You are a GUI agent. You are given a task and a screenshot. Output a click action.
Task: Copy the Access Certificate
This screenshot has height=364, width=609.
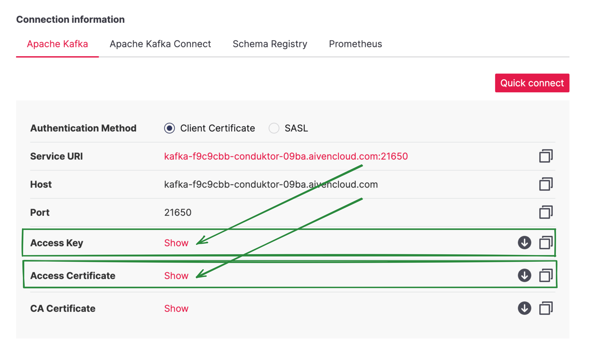coord(546,275)
